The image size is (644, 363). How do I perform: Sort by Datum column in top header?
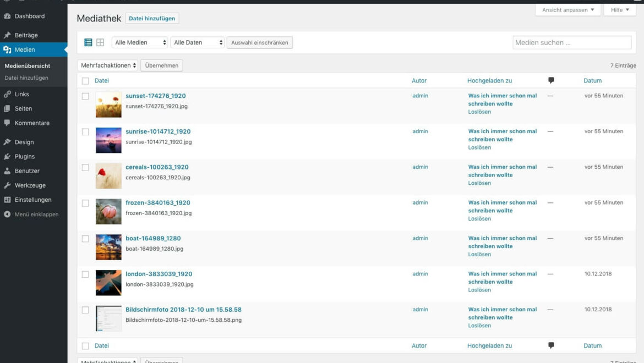[x=593, y=81]
